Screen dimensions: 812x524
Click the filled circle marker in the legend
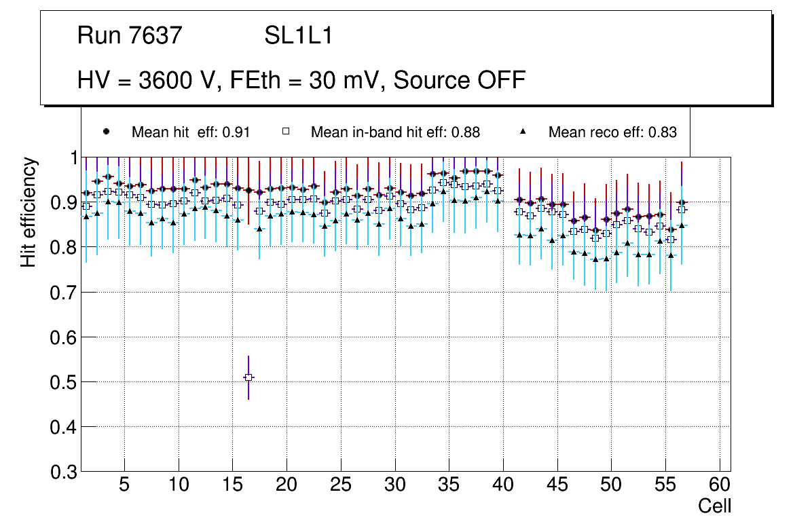tap(106, 132)
